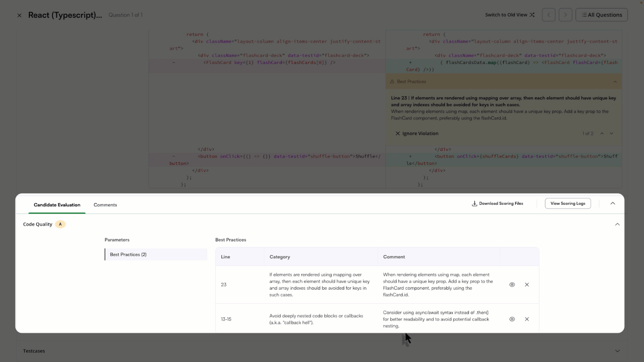Go to the next question arrow

coord(565,15)
